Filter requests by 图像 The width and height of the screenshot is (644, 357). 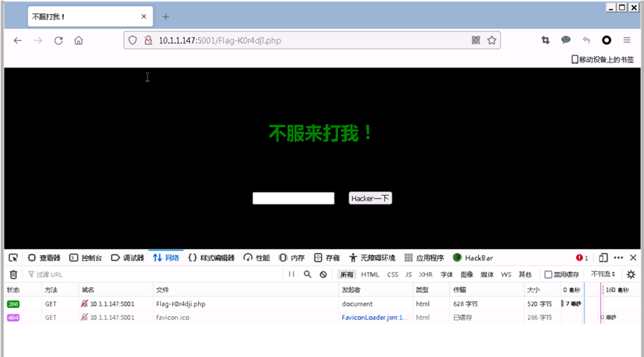[x=467, y=274]
